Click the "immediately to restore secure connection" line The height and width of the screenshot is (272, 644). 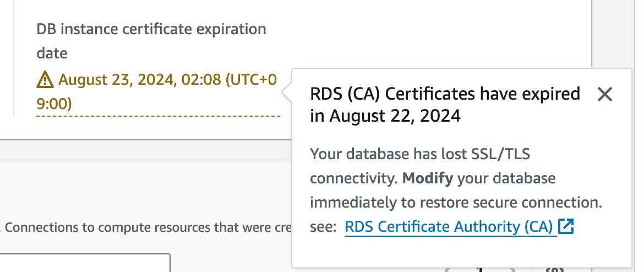(456, 203)
